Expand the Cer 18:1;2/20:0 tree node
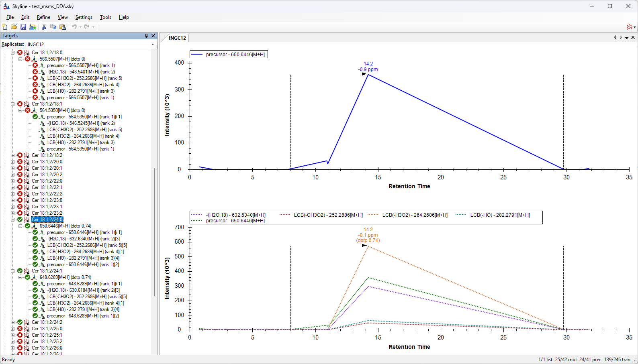The height and width of the screenshot is (364, 638). tap(13, 162)
